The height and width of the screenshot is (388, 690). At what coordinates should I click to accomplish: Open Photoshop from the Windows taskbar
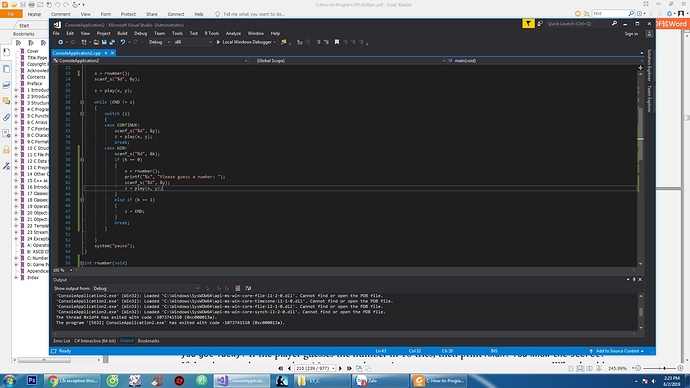32,380
